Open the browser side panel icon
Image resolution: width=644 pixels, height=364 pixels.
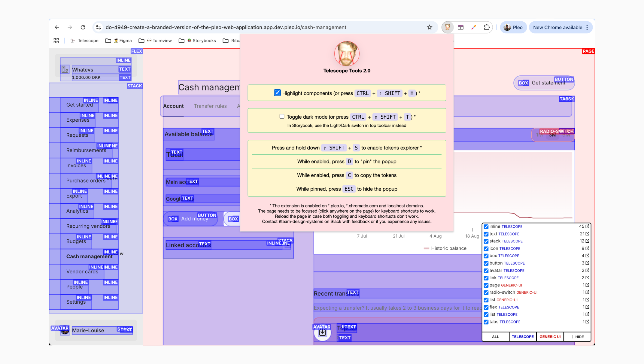461,27
